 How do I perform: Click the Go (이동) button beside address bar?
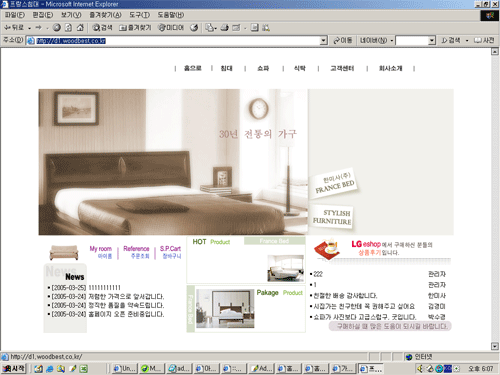(x=343, y=41)
